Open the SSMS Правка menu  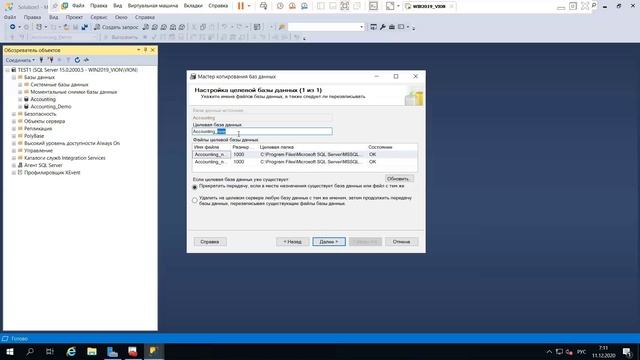[x=32, y=17]
